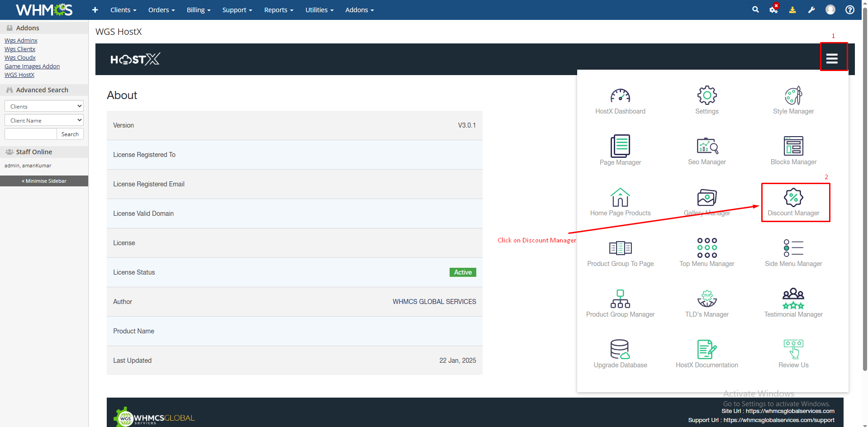Select the TLD's Manager icon
This screenshot has height=427, width=868.
click(707, 299)
